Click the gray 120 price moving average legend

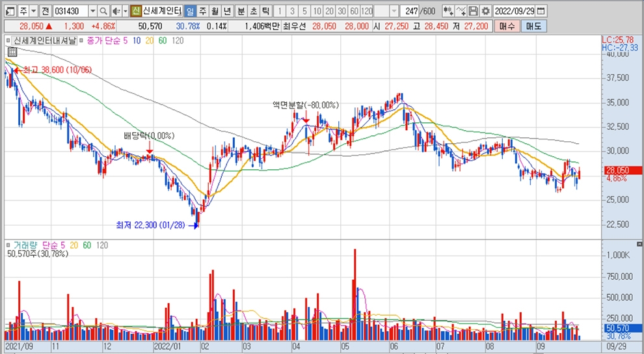[178, 40]
